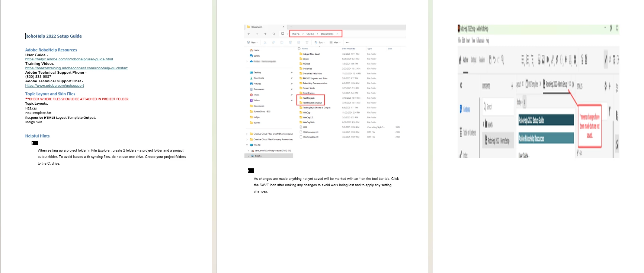644x273 pixels.
Task: Click the Test Projects folder in the Explorer picture
Action: click(x=307, y=98)
